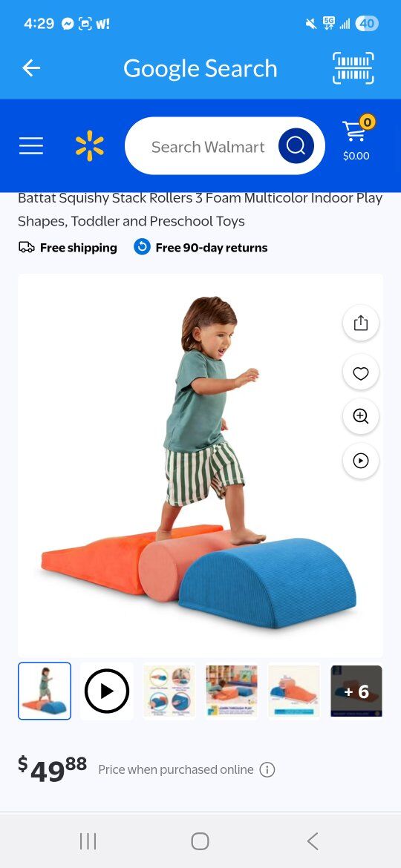Tap the Free 90-day returns link
Screen dimensions: 401x868
(211, 248)
